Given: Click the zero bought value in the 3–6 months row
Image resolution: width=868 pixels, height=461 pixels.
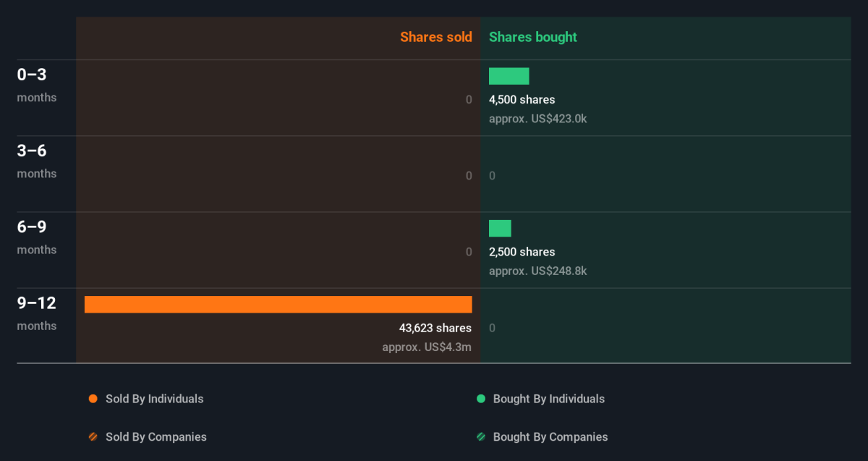Looking at the screenshot, I should 492,176.
